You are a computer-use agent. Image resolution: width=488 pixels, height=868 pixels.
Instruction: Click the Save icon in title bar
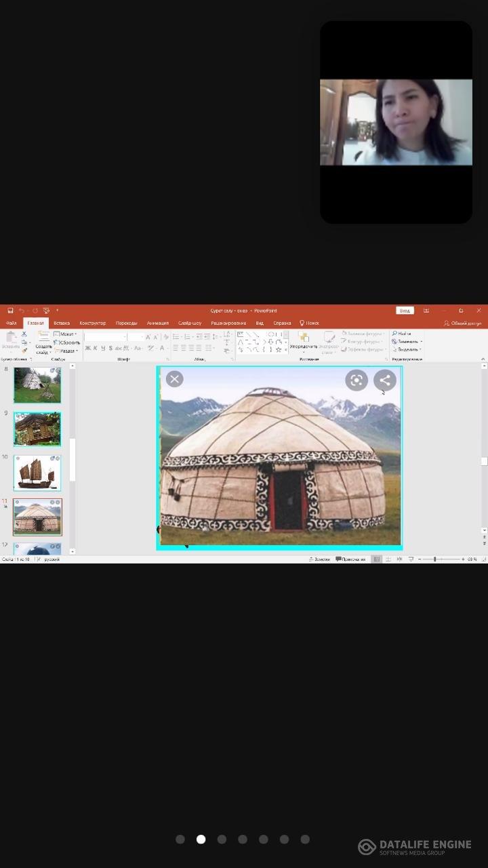[x=10, y=311]
